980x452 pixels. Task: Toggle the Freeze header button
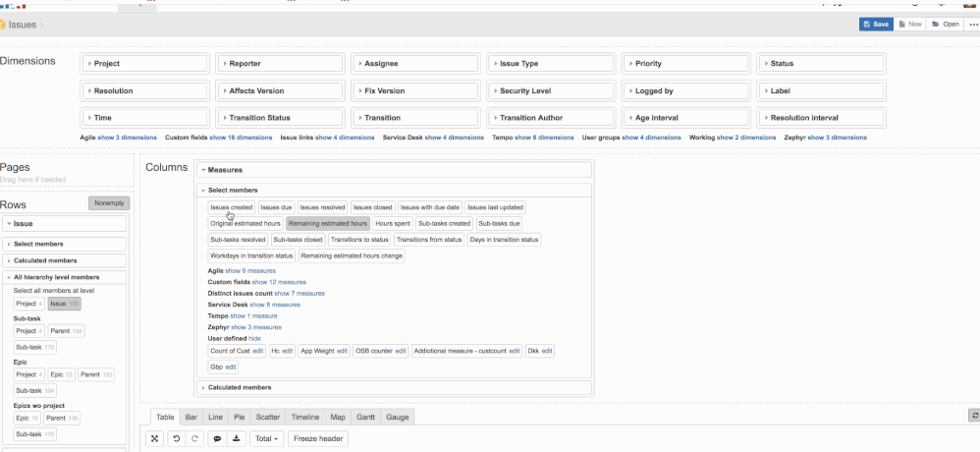[318, 439]
